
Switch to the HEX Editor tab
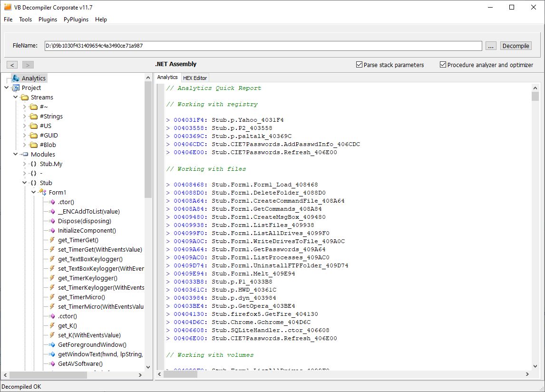pyautogui.click(x=195, y=78)
